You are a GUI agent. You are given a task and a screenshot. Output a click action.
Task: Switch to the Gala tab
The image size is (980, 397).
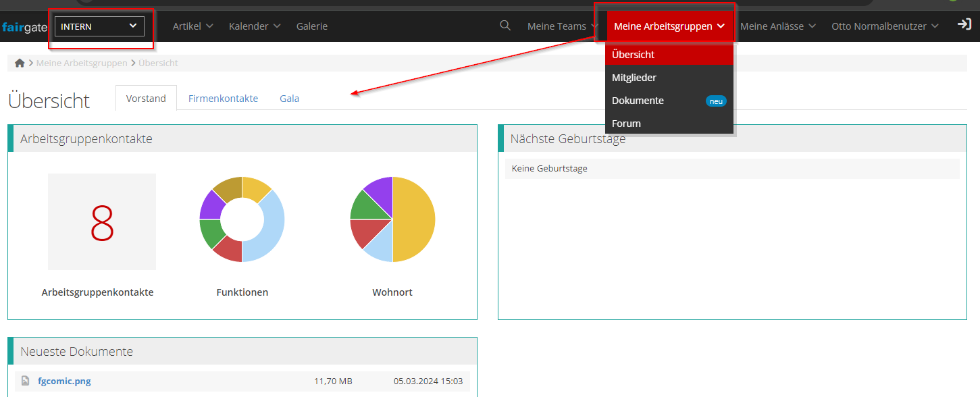pos(289,99)
